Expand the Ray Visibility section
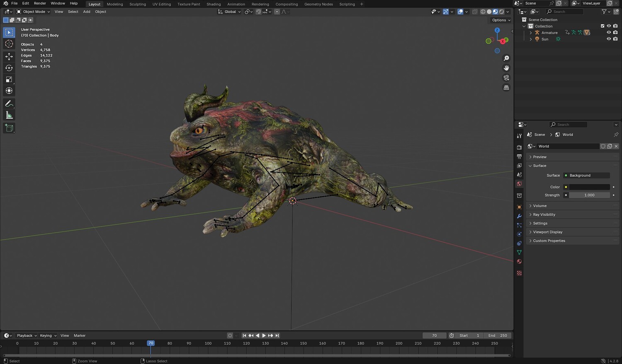The width and height of the screenshot is (622, 364). tap(544, 215)
